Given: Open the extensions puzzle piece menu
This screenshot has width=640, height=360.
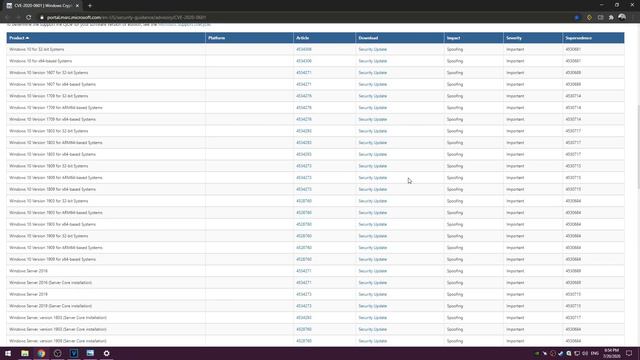Looking at the screenshot, I should pos(611,18).
